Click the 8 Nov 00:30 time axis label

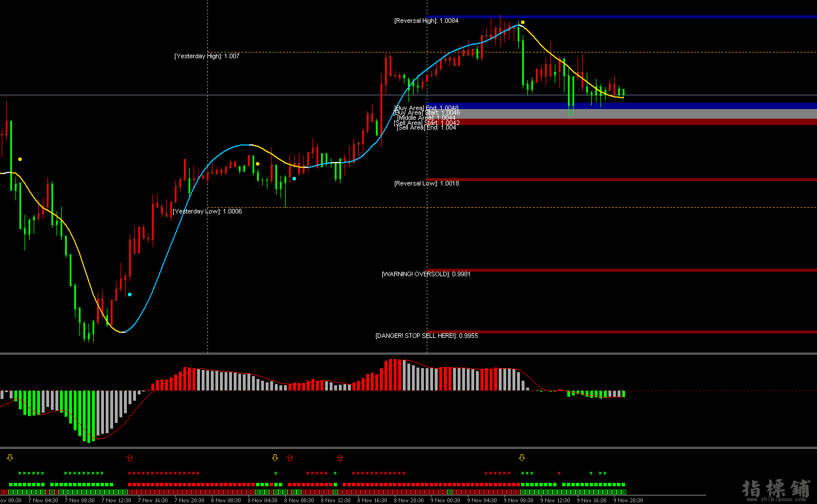click(x=226, y=501)
